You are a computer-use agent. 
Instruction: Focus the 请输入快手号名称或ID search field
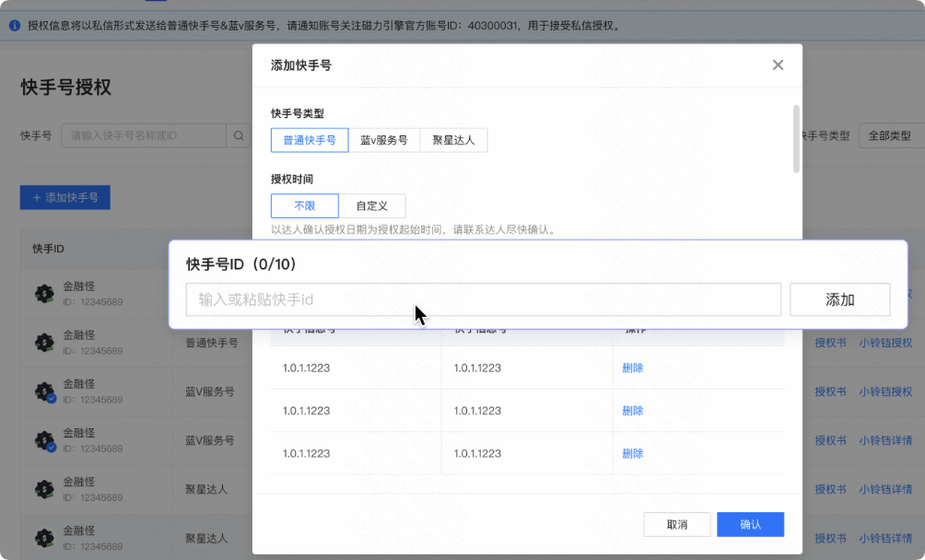[144, 135]
